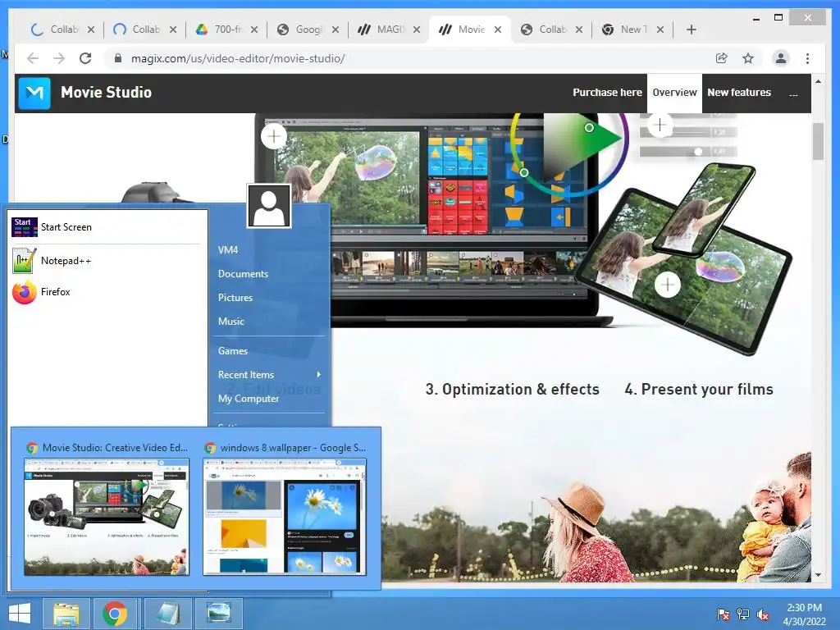Click the page vertical scrollbar thumb
Viewport: 840px width, 630px height.
818,141
